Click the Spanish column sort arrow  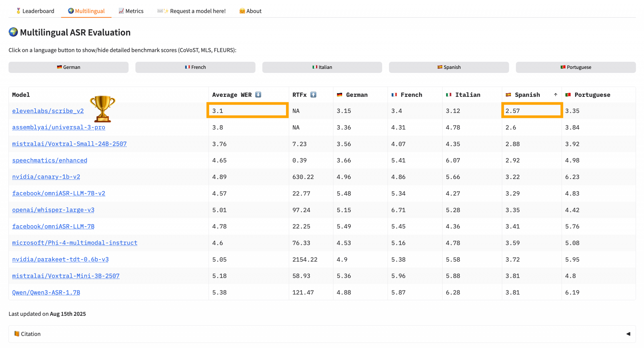(555, 95)
